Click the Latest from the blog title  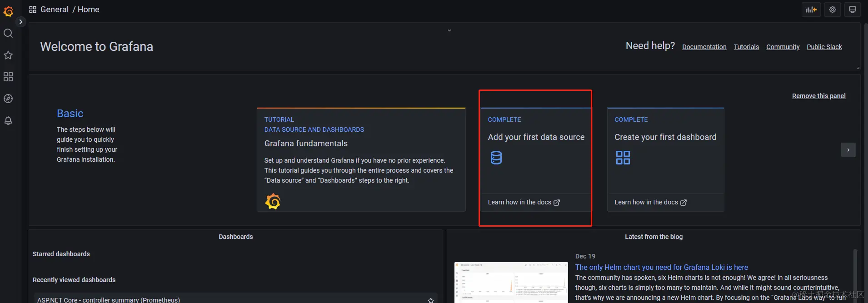pos(654,237)
